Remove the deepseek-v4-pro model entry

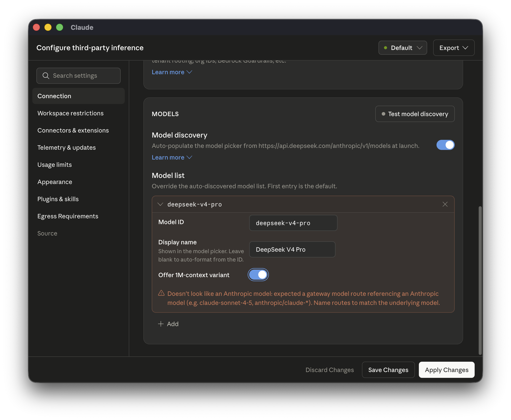click(445, 204)
